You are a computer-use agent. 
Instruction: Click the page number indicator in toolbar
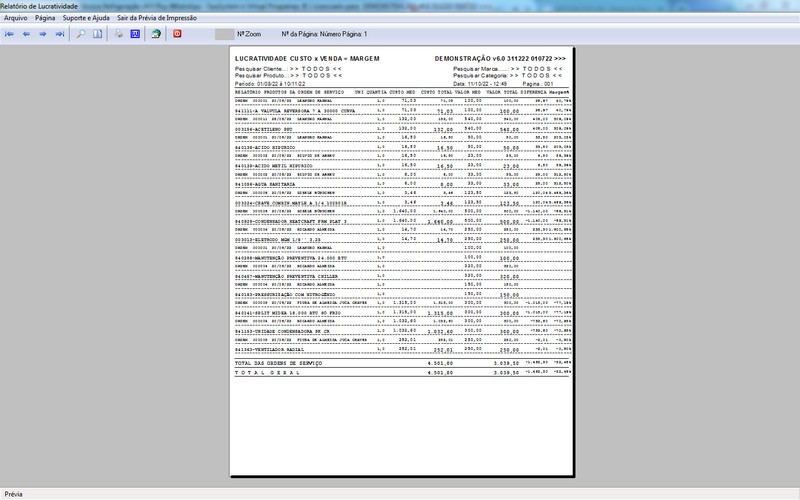[324, 34]
